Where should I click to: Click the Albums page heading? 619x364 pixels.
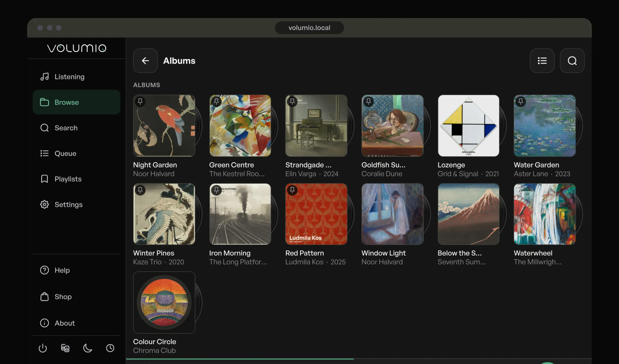179,61
